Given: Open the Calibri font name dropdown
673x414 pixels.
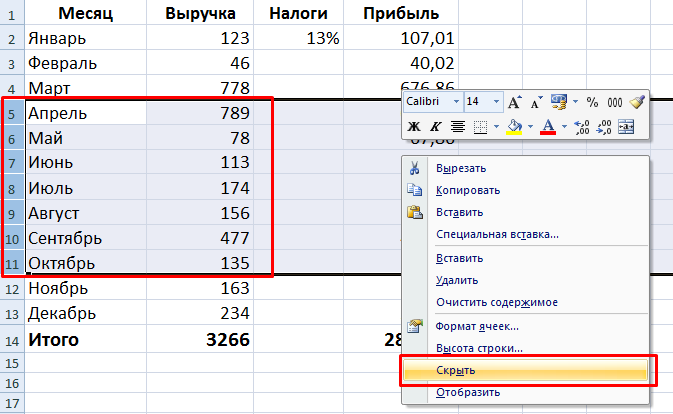Looking at the screenshot, I should pos(456,102).
